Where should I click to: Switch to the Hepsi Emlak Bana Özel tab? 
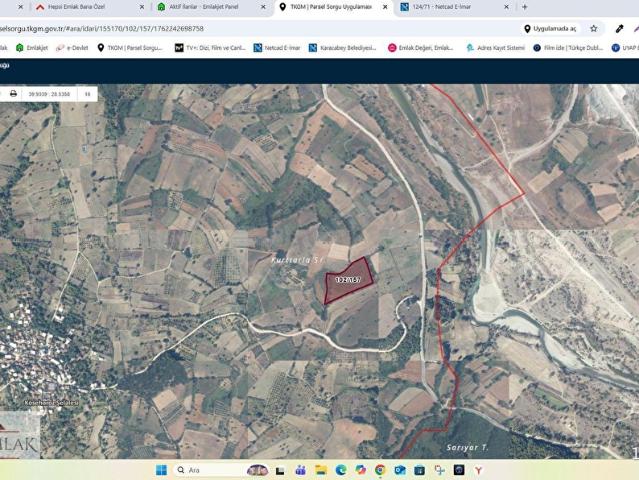pos(82,7)
